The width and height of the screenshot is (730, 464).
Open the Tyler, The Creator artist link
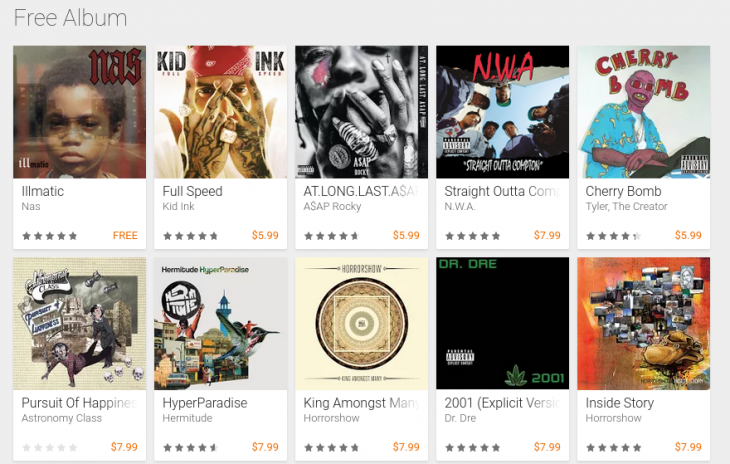[627, 206]
